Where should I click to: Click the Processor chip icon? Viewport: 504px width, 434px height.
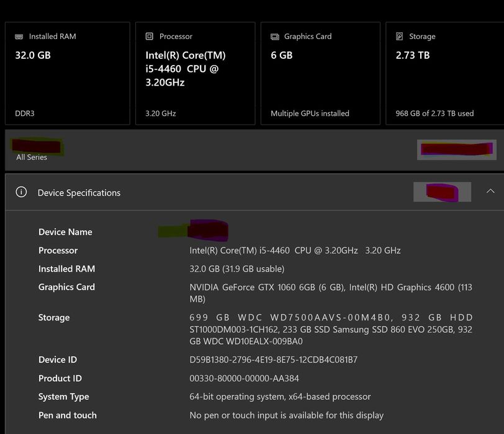150,37
